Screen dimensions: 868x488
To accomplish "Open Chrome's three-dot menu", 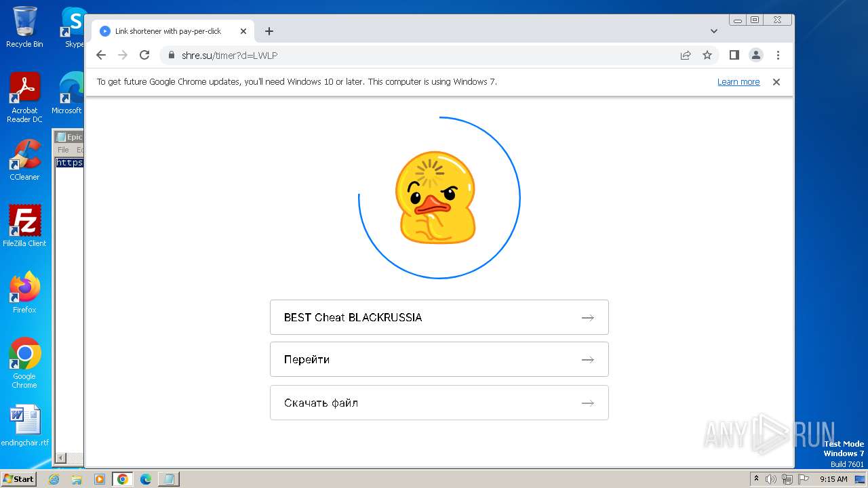I will click(778, 55).
